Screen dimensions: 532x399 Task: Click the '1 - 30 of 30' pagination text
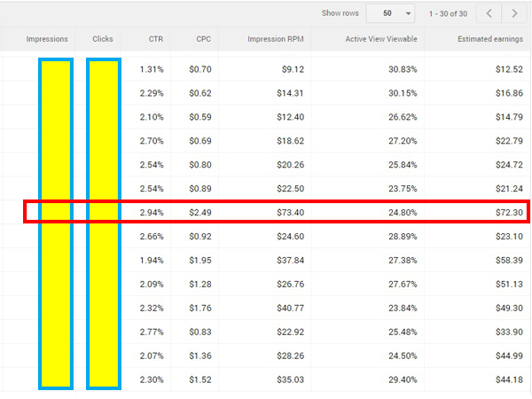(448, 14)
